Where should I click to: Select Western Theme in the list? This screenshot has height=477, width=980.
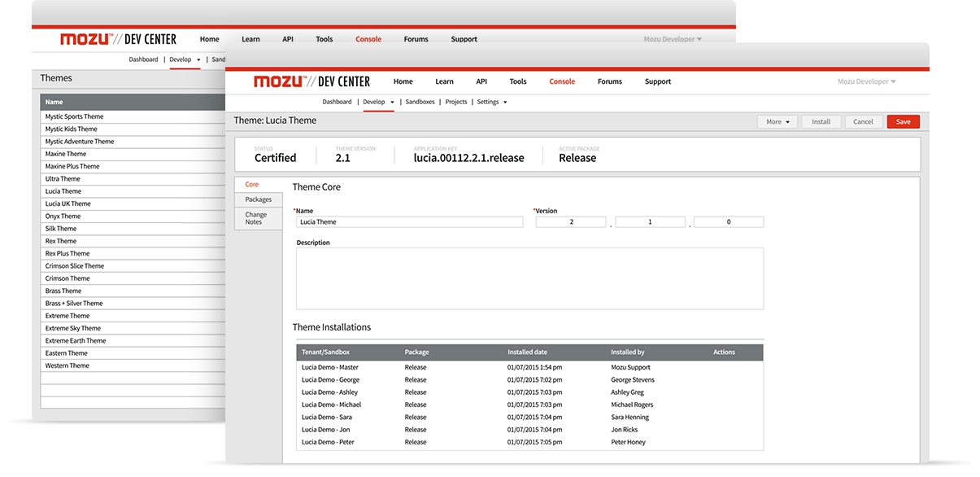point(133,365)
